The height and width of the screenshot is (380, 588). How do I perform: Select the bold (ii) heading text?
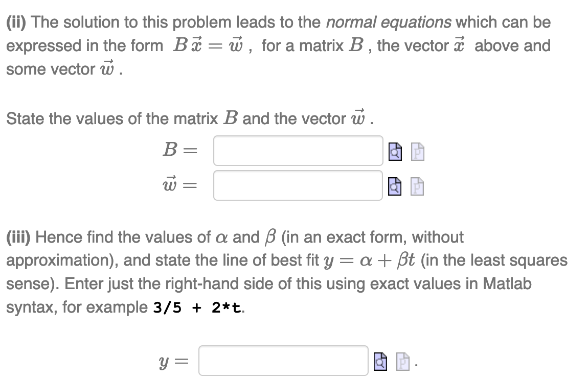[x=17, y=22]
